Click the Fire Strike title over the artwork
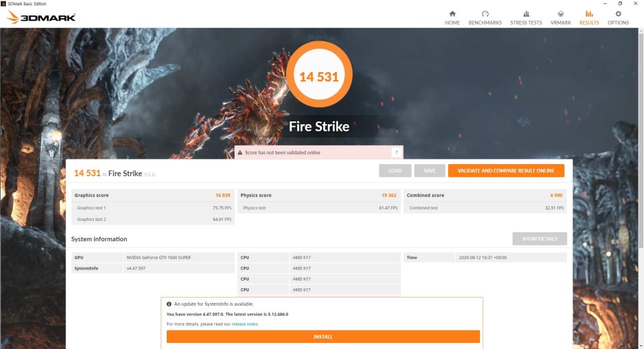This screenshot has width=644, height=349. coord(319,127)
